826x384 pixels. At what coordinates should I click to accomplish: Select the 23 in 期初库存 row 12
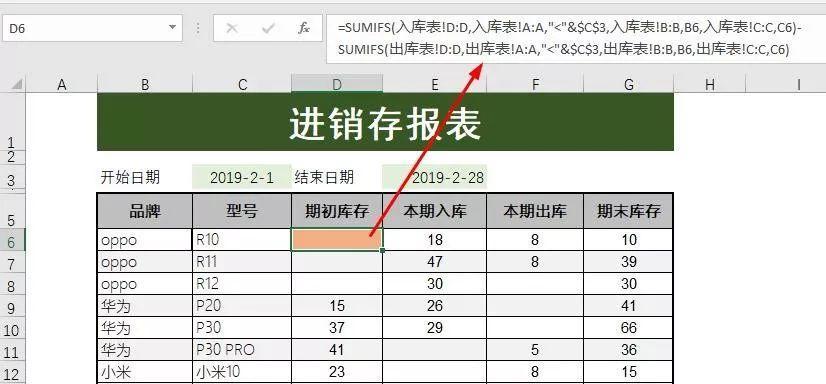[337, 372]
